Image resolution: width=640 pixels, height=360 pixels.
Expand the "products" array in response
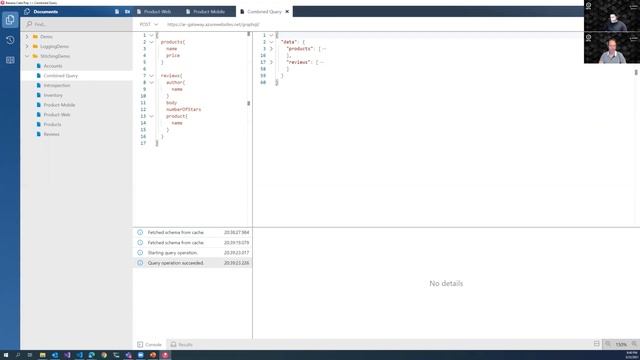[x=271, y=49]
